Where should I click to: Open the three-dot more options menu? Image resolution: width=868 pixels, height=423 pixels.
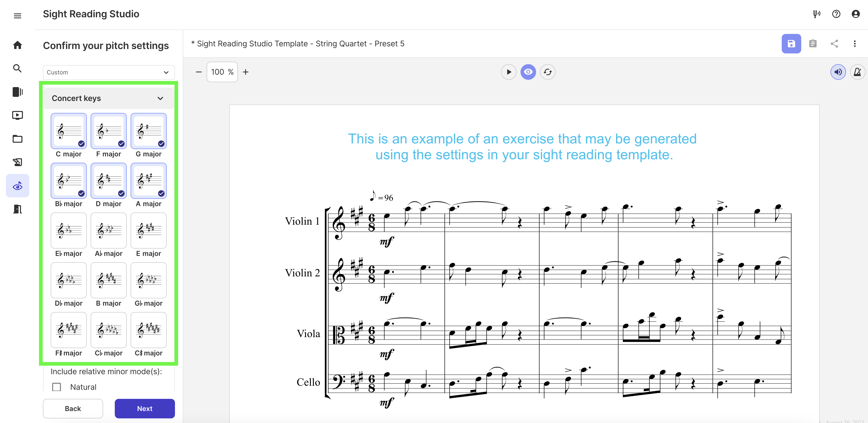pyautogui.click(x=855, y=43)
